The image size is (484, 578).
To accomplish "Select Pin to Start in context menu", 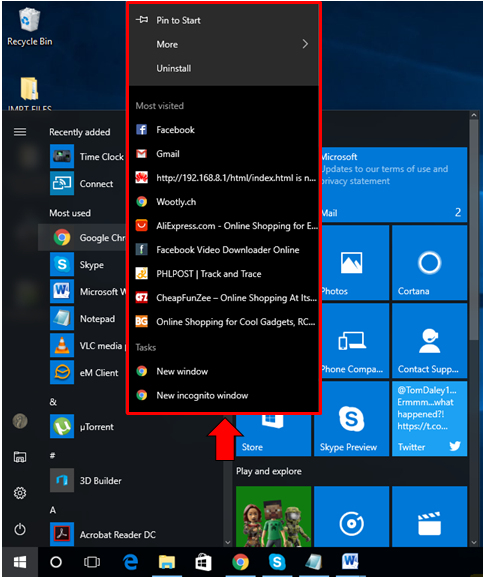I will (x=223, y=20).
